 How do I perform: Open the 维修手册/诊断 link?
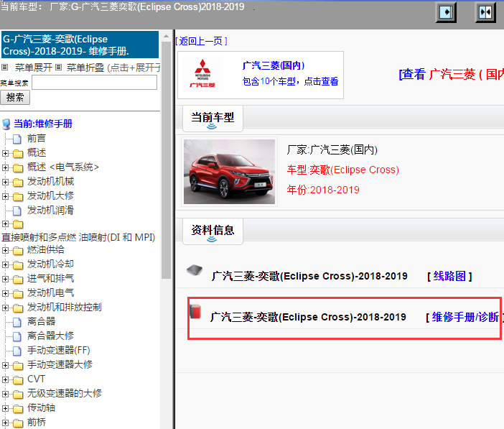[x=465, y=318]
